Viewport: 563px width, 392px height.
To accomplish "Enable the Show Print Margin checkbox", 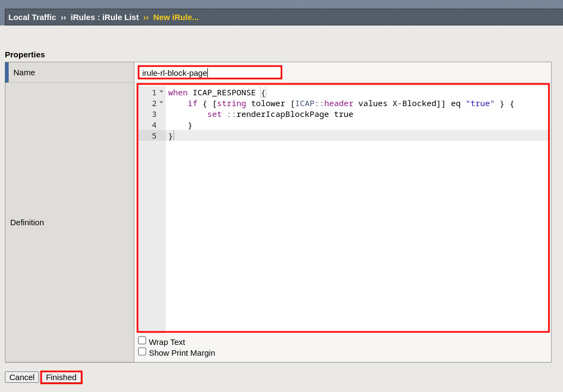I will pyautogui.click(x=142, y=352).
